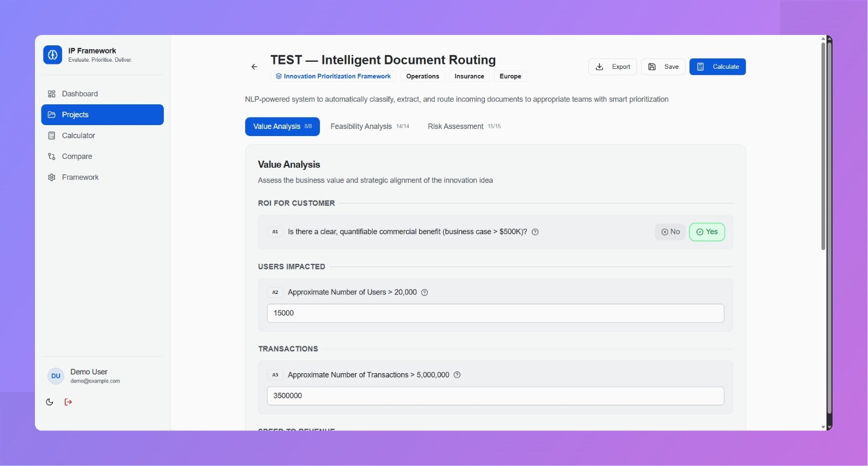This screenshot has width=868, height=466.
Task: Click the Approximate Number of Users field
Action: pyautogui.click(x=495, y=314)
